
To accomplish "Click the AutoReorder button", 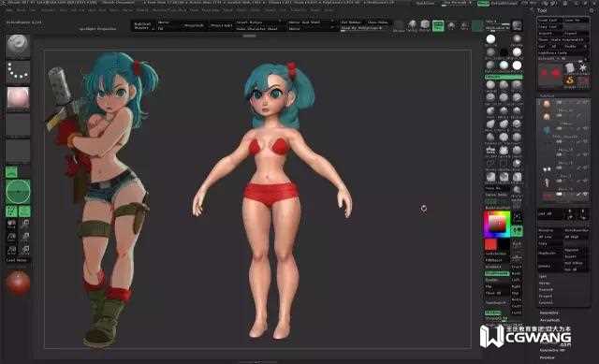I will [x=577, y=231].
